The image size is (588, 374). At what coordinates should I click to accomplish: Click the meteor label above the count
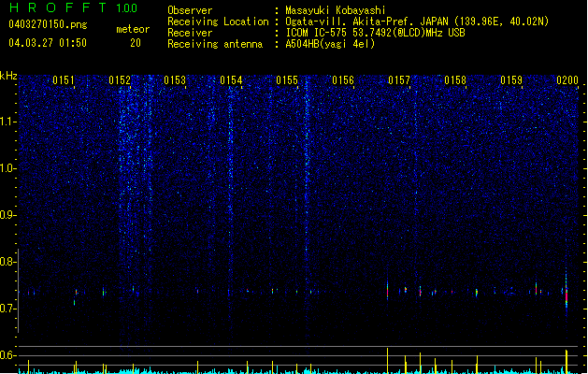point(133,29)
